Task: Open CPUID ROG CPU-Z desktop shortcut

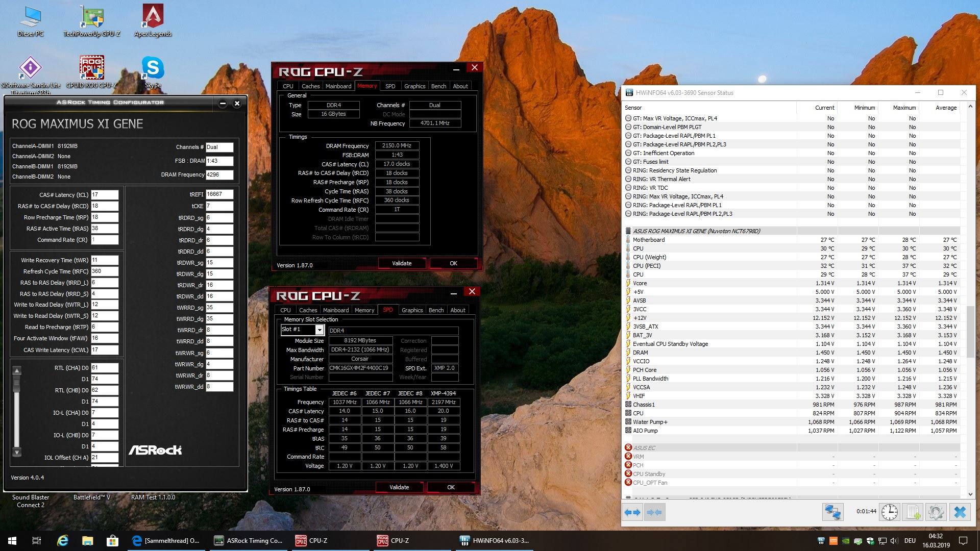Action: pyautogui.click(x=92, y=72)
